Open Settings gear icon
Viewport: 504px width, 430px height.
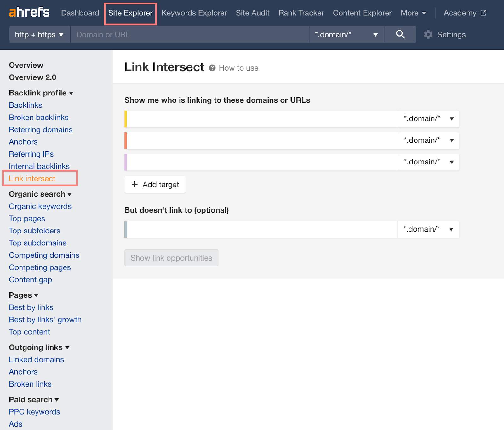(x=428, y=34)
